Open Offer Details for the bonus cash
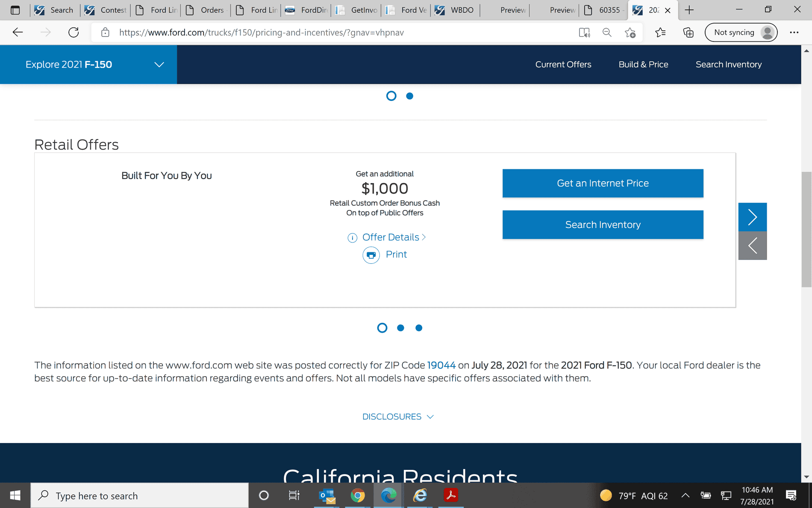812x508 pixels. pyautogui.click(x=394, y=237)
